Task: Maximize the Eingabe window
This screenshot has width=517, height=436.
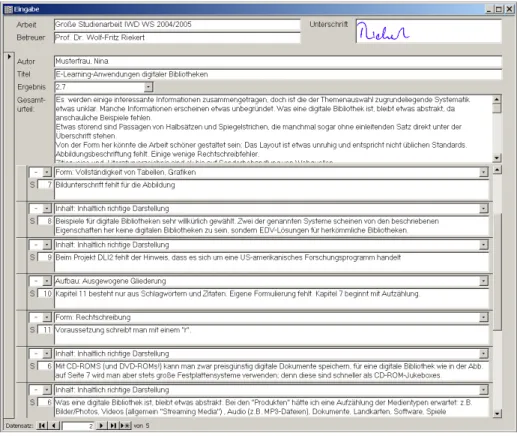Action: click(499, 9)
